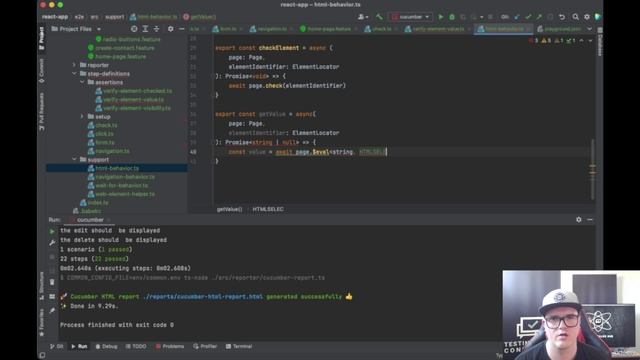This screenshot has height=360, width=640.
Task: Minimize the Run panel with minus icon
Action: [x=590, y=220]
